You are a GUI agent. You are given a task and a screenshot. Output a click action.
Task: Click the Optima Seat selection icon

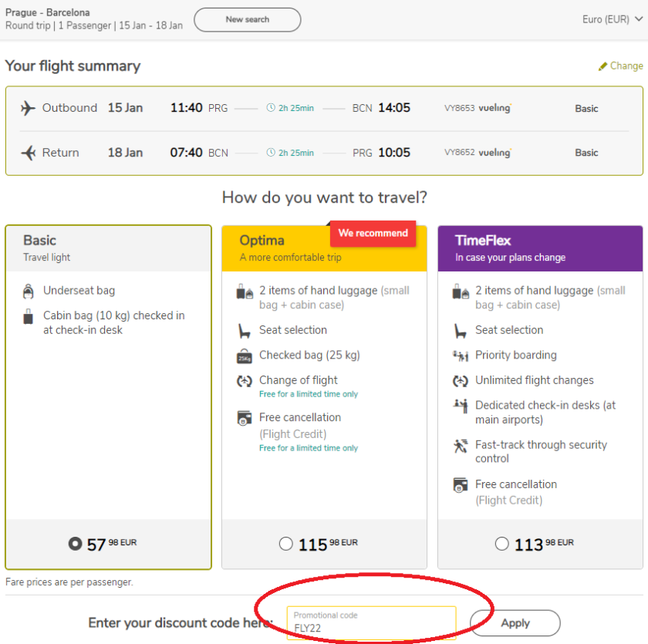[x=245, y=331]
